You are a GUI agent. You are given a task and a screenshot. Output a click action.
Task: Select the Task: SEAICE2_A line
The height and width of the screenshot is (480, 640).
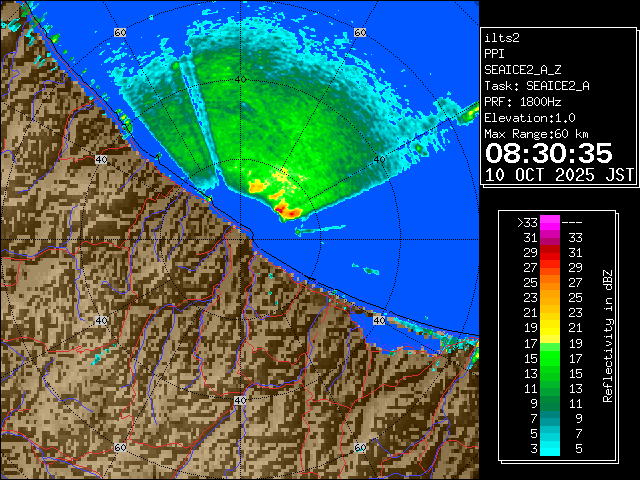point(536,85)
